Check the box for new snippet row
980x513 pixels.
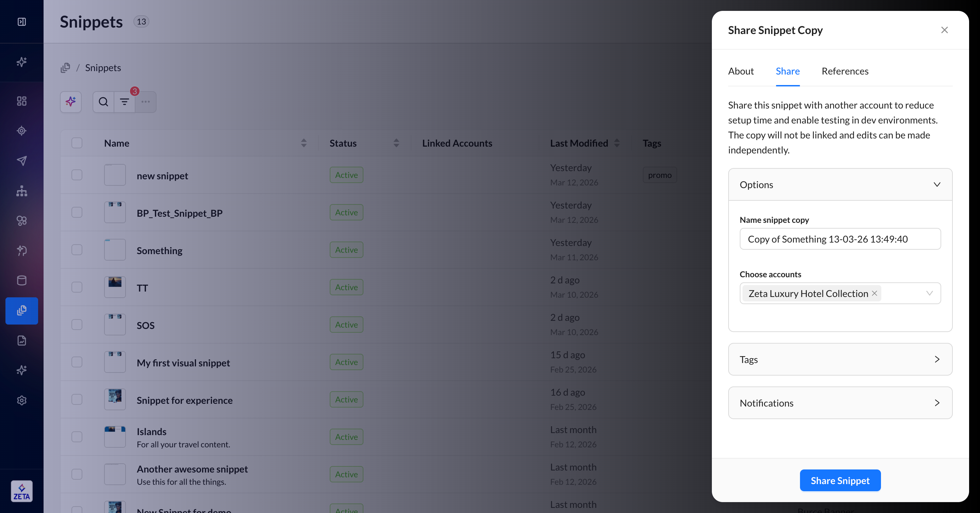[77, 175]
